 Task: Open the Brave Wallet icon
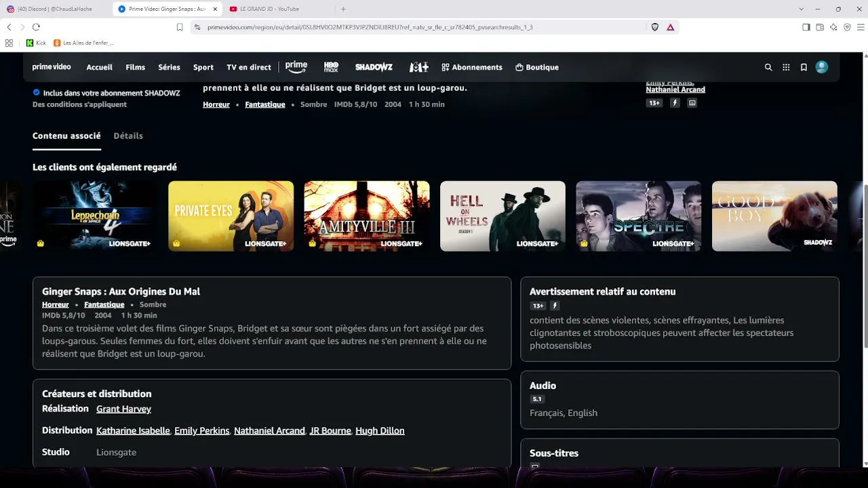tap(820, 27)
